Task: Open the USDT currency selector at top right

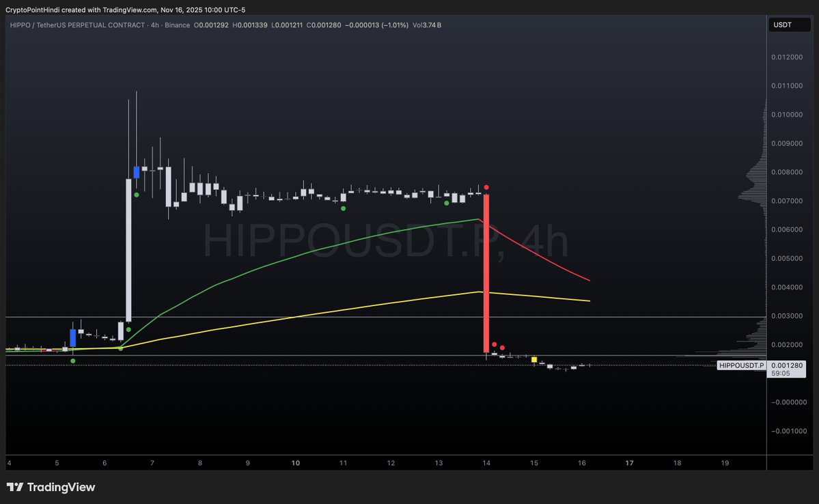Action: point(789,24)
